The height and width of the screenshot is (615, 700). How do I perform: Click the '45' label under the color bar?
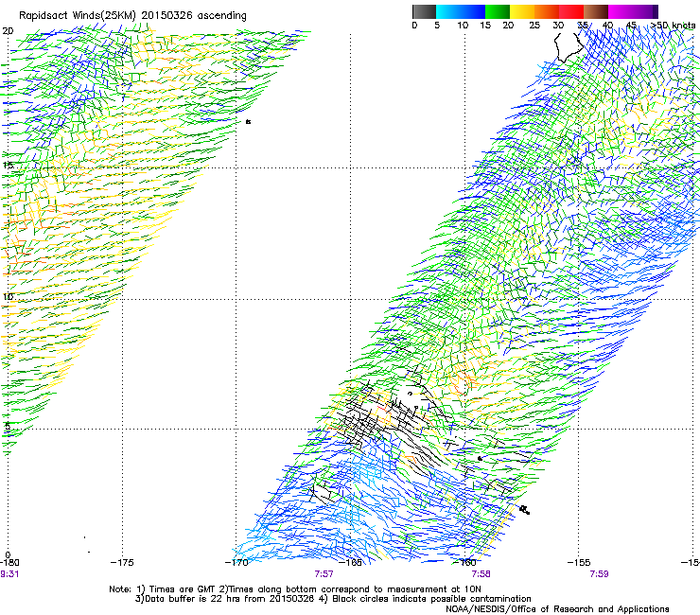(631, 26)
